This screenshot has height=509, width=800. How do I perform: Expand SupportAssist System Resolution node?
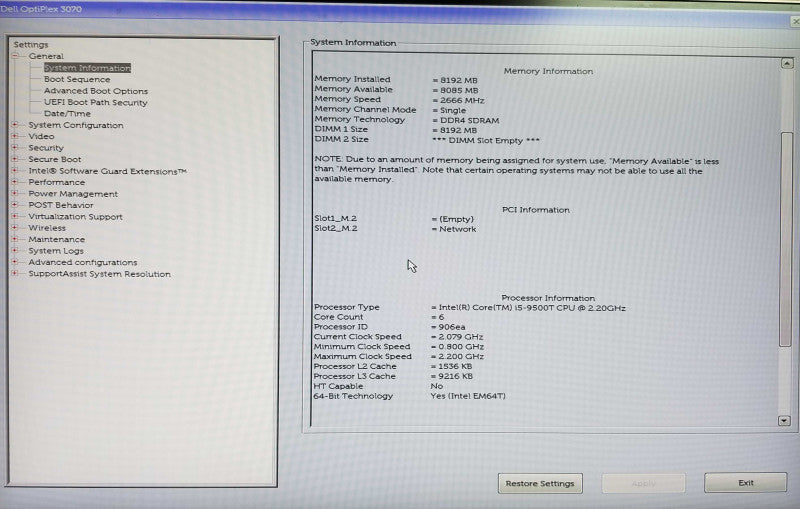click(x=15, y=273)
